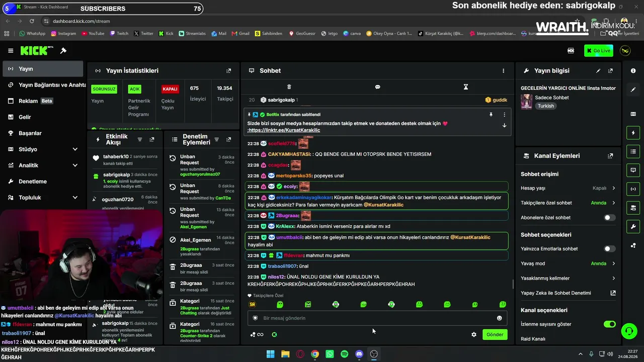This screenshot has height=362, width=644.
Task: Open the Yasaklanmış kelimeler chevron
Action: [613, 279]
